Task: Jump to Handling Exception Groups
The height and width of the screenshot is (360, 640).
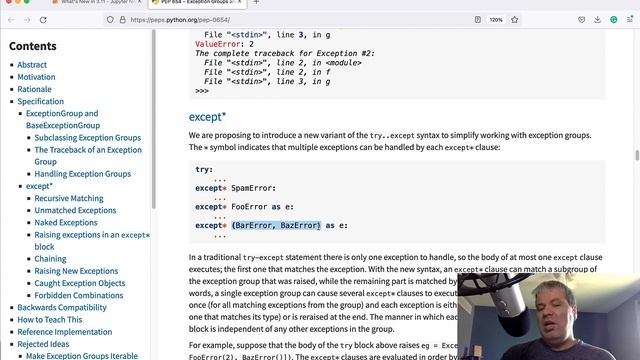Action: (82, 174)
